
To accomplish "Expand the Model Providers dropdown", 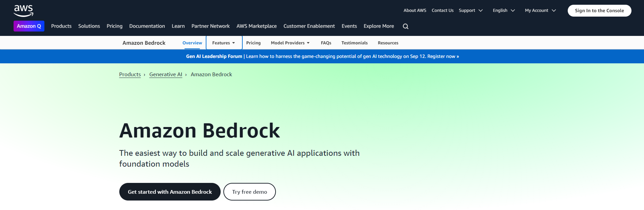I will (290, 43).
